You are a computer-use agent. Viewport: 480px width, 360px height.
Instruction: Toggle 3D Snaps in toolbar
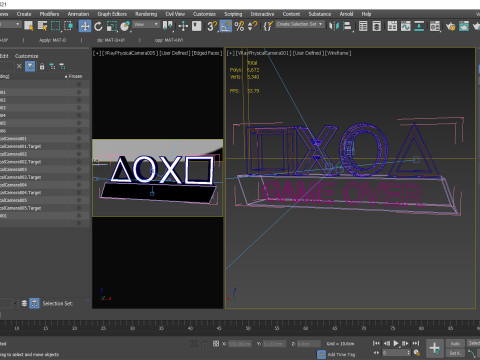click(212, 26)
